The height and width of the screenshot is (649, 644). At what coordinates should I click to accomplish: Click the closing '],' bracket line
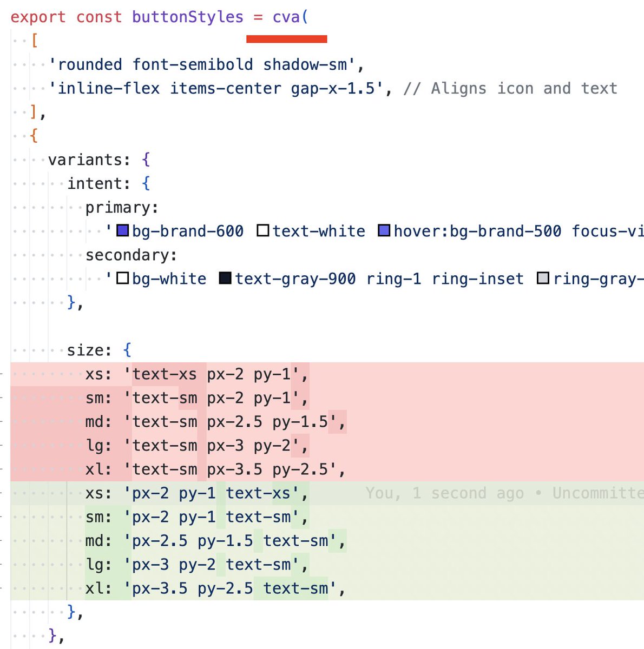(x=38, y=112)
